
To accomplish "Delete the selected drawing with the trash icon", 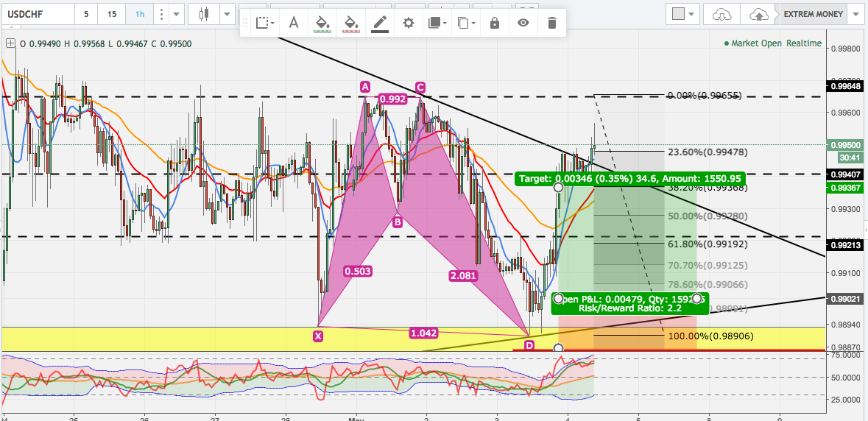I will [x=551, y=23].
